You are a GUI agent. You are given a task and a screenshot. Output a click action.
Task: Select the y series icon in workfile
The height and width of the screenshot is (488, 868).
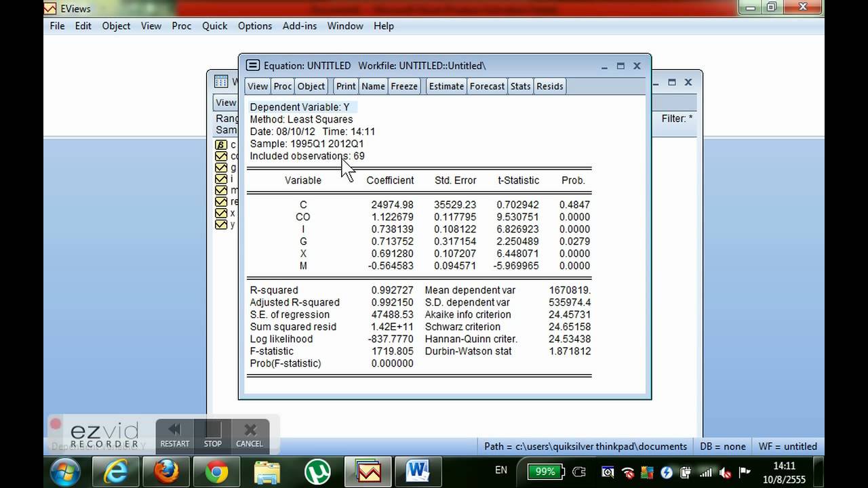(x=221, y=224)
